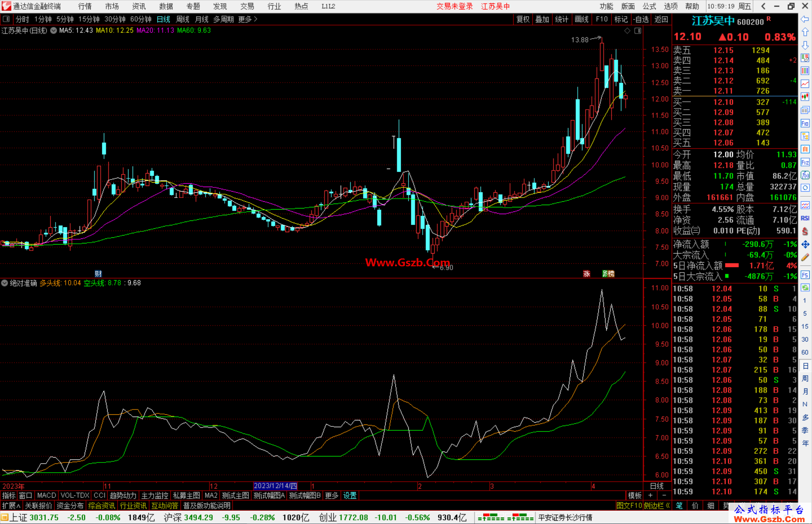Viewport: 812px width, 524px height.
Task: Click the stacked windows news icon
Action: coord(805,110)
